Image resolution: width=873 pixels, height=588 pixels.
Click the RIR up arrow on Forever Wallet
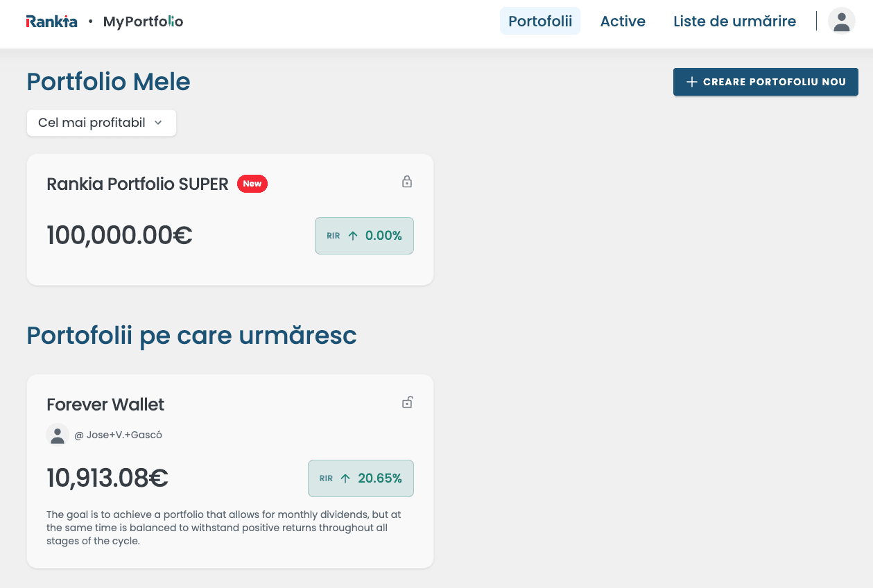(x=345, y=478)
